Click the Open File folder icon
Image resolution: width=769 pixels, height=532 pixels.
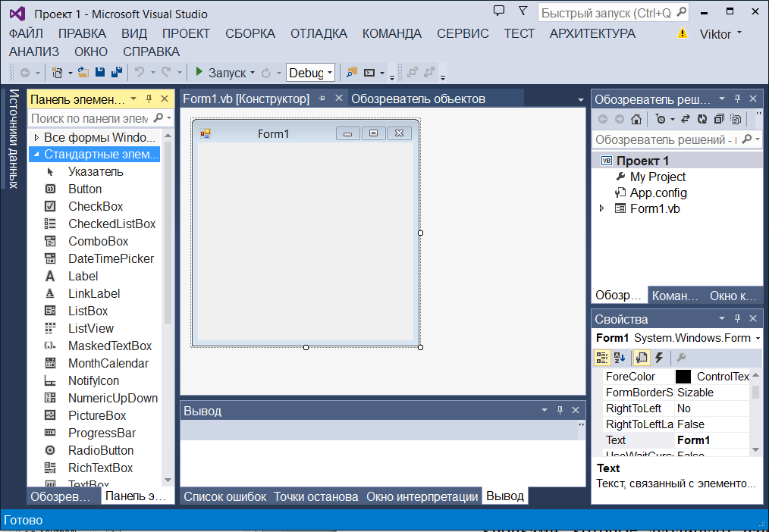[x=83, y=73]
